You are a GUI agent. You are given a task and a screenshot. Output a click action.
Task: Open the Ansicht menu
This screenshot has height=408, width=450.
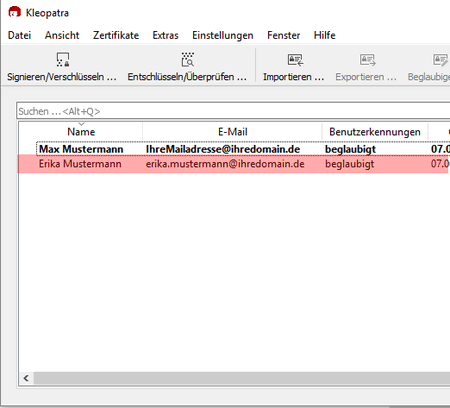(62, 35)
